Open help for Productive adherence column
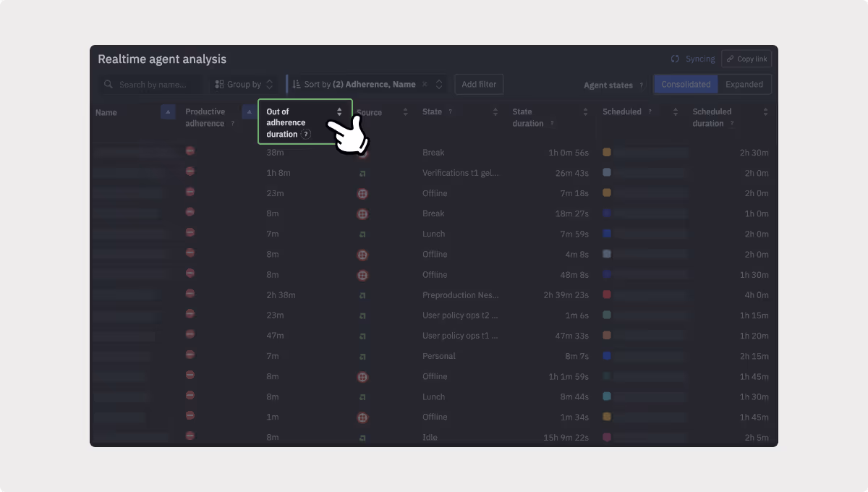This screenshot has width=868, height=492. pos(232,124)
